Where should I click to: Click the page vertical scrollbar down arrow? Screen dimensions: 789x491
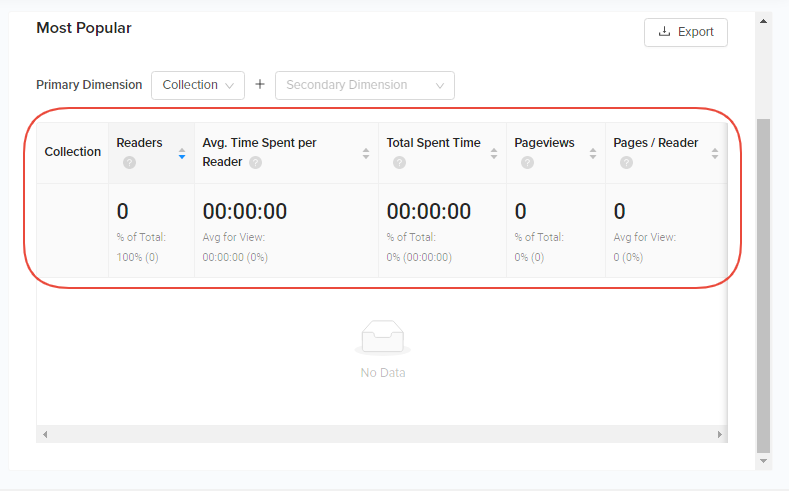pos(764,461)
